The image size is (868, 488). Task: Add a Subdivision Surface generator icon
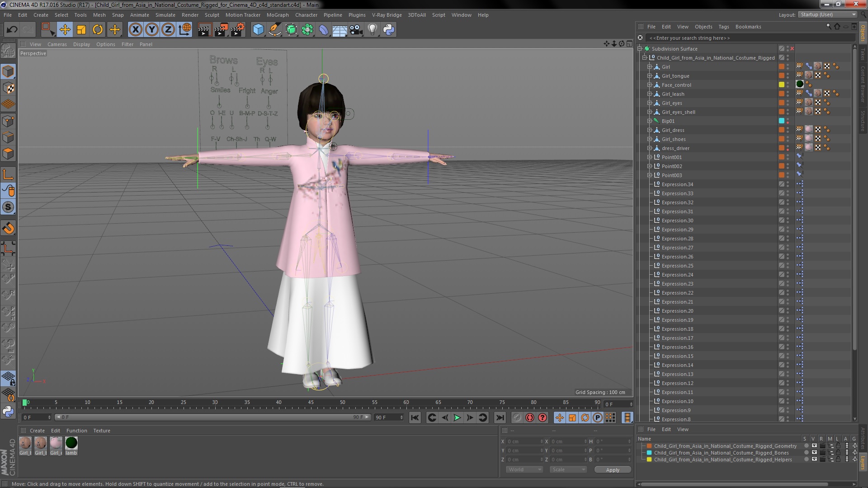point(291,30)
